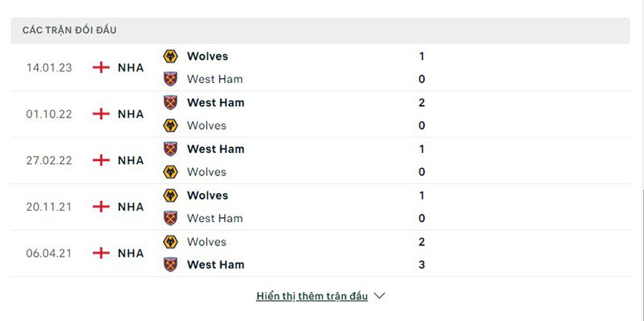
Task: Click Wolves logo in 06.04.21 match
Action: point(171,242)
